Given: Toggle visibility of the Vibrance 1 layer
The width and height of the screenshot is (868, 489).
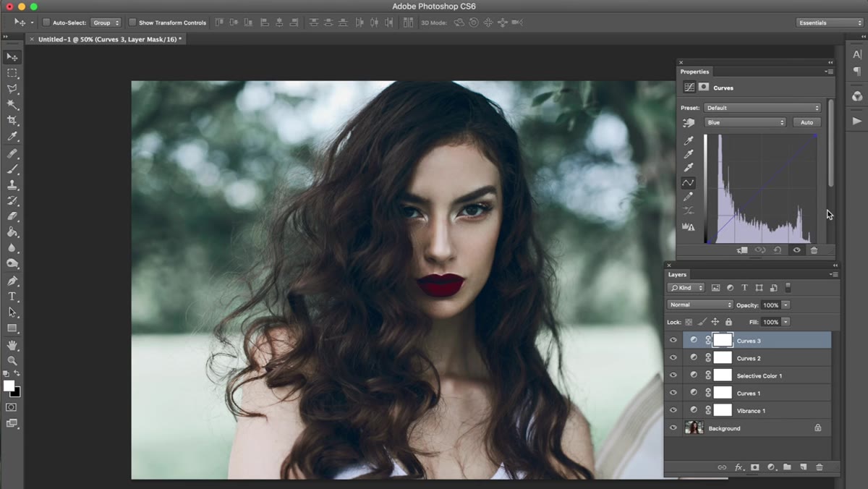Looking at the screenshot, I should tap(673, 410).
